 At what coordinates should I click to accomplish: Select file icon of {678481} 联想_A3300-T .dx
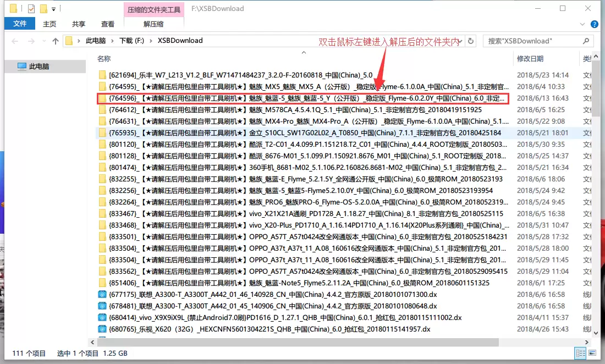[102, 306]
